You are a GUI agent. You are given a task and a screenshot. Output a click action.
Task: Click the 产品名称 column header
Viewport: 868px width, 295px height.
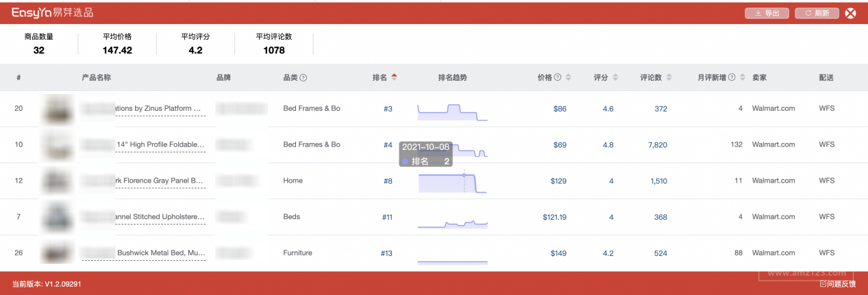coord(96,78)
